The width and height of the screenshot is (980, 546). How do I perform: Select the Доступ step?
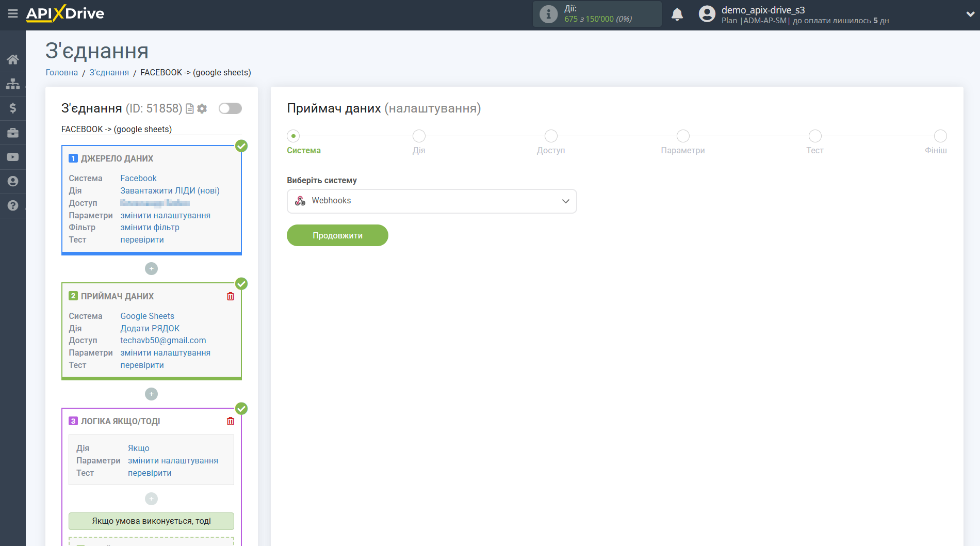coord(551,136)
